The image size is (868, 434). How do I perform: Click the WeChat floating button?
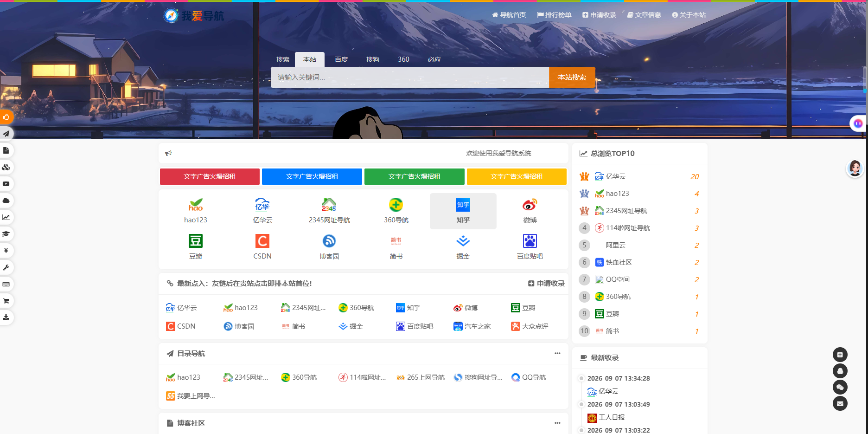(x=840, y=387)
